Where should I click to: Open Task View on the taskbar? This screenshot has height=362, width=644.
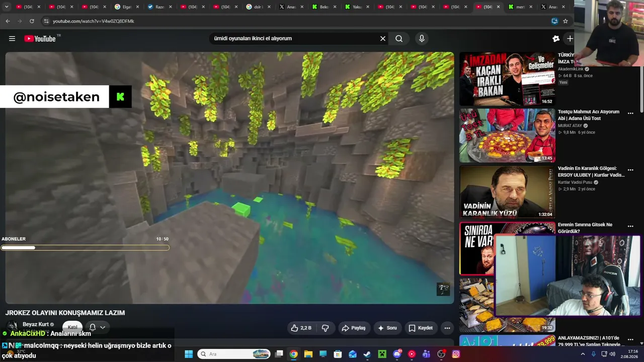pos(279,354)
